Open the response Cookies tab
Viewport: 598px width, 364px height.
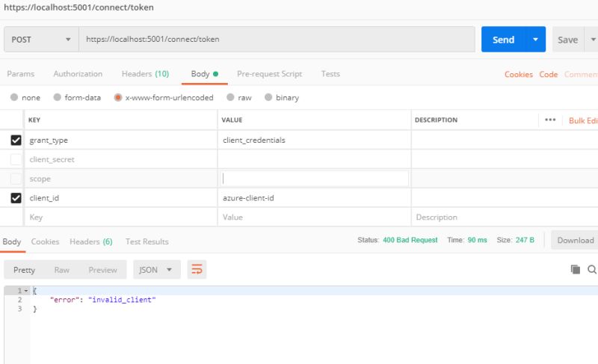45,241
